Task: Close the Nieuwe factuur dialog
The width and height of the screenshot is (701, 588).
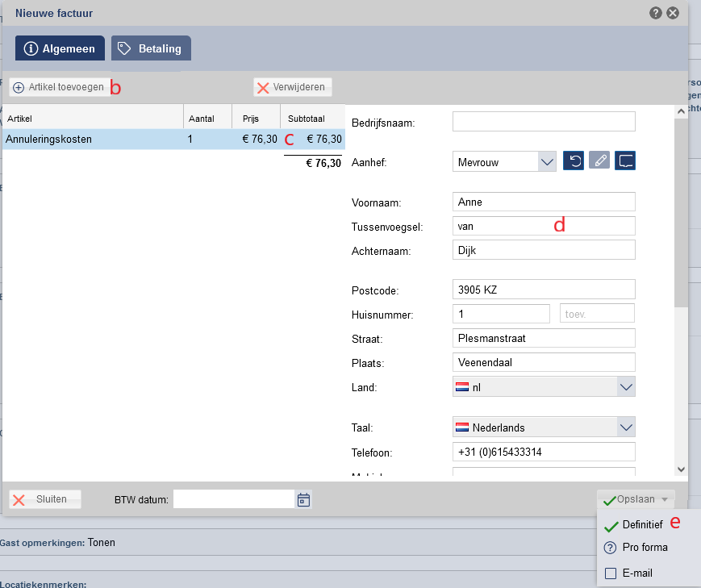Action: pos(673,13)
